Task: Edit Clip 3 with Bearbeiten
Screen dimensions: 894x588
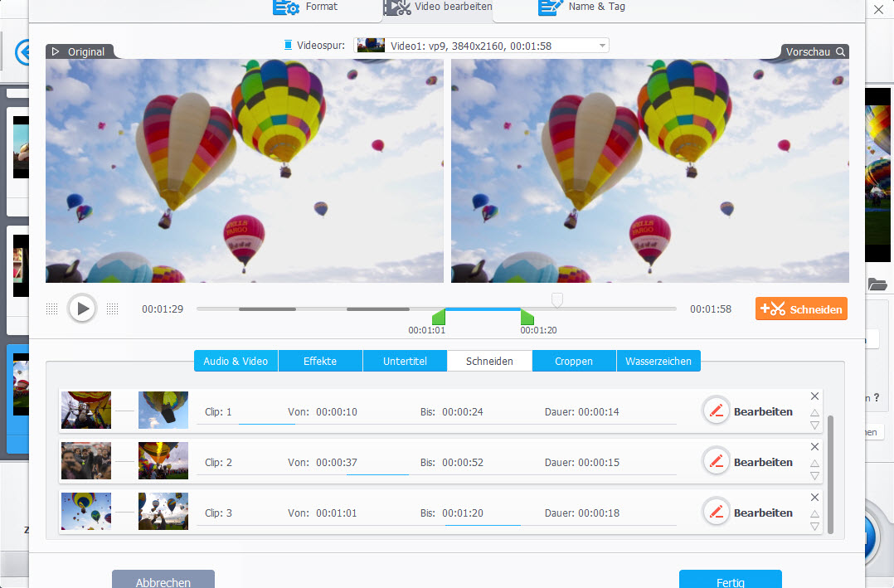Action: click(747, 513)
